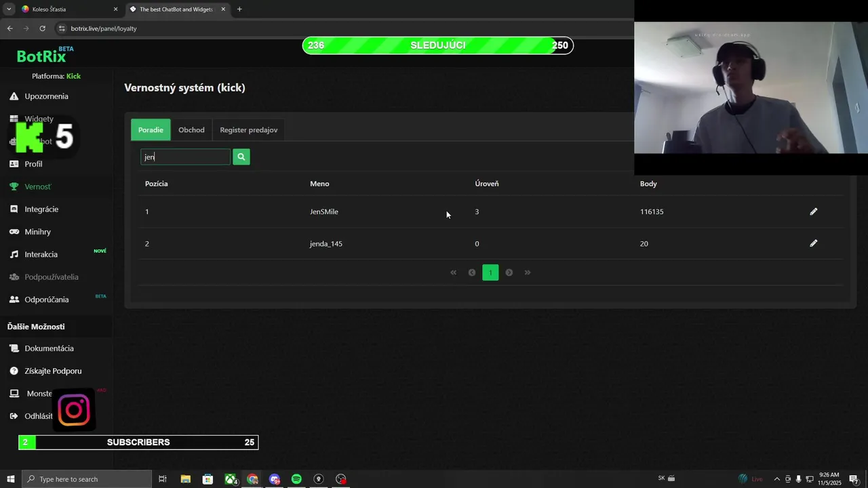Open the Windows Start menu
Viewport: 868px width, 488px height.
[x=11, y=479]
